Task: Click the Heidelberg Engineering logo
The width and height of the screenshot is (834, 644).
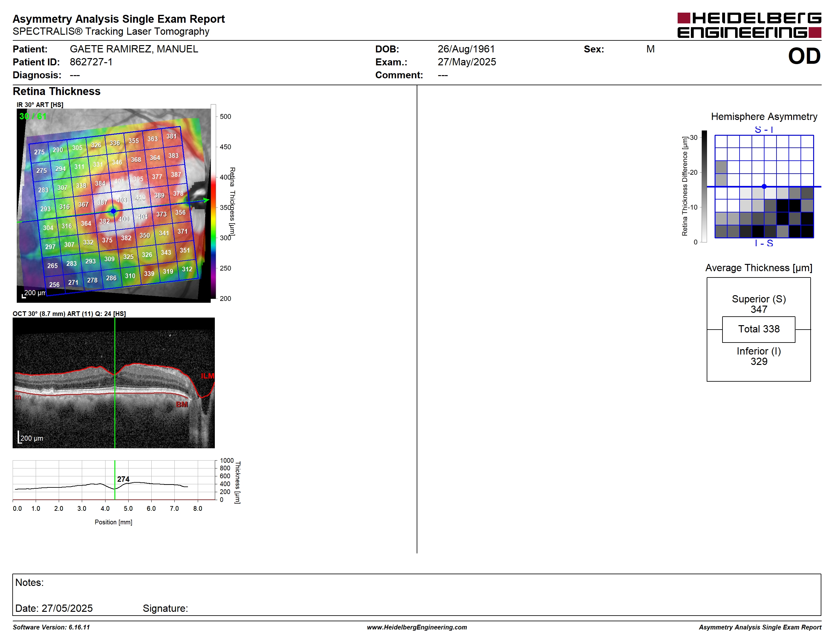Action: tap(749, 25)
